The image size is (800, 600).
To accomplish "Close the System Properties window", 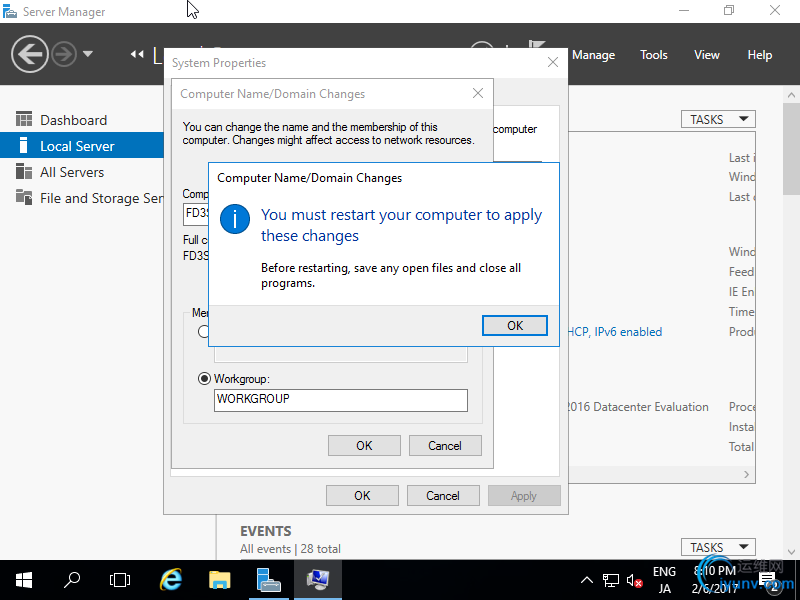I will (553, 62).
